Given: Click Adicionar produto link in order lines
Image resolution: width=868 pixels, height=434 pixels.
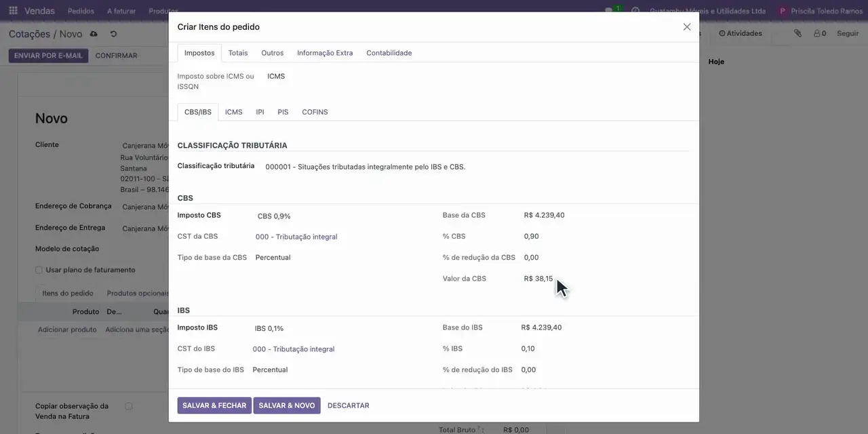Looking at the screenshot, I should click(67, 330).
